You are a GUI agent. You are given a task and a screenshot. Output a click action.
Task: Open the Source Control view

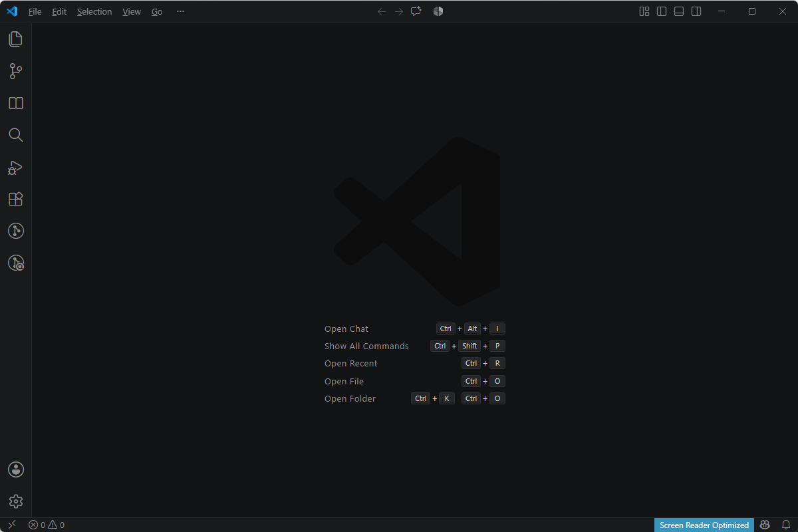click(x=16, y=71)
